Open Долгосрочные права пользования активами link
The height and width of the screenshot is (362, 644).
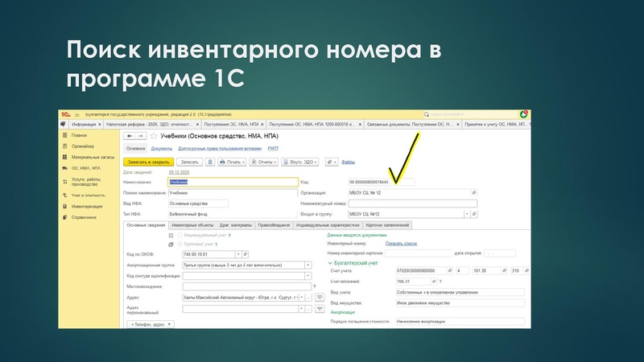point(220,149)
